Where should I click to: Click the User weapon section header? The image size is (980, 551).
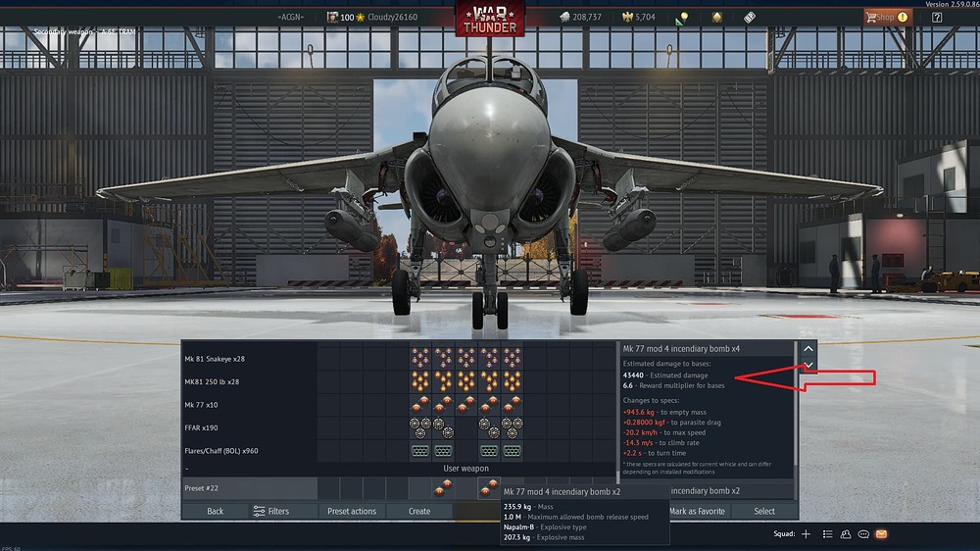[465, 469]
